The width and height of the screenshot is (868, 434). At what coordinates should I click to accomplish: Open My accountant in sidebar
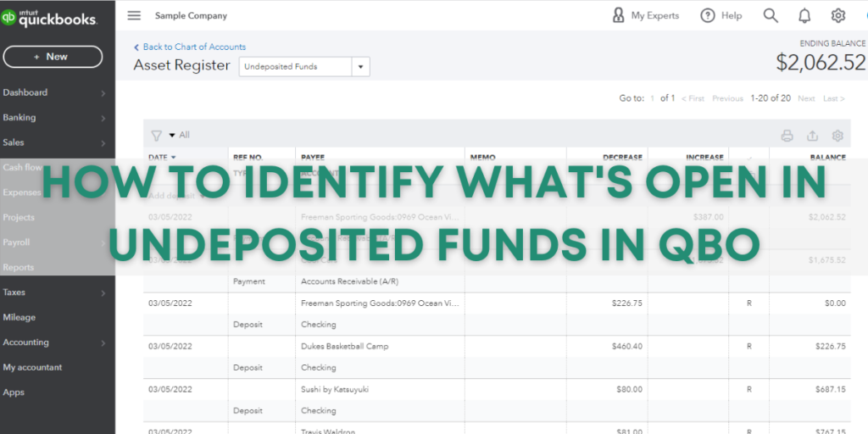tap(32, 367)
